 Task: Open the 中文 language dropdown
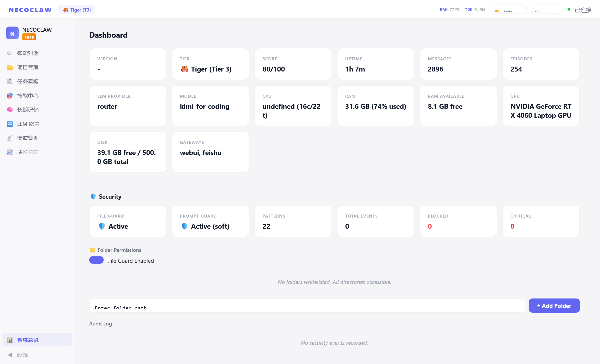click(546, 10)
